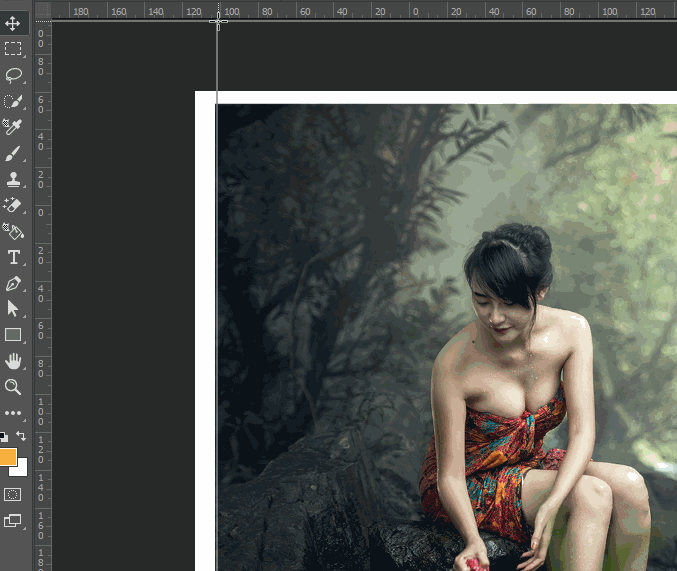Select the Brush tool
The image size is (677, 571).
pyautogui.click(x=13, y=153)
